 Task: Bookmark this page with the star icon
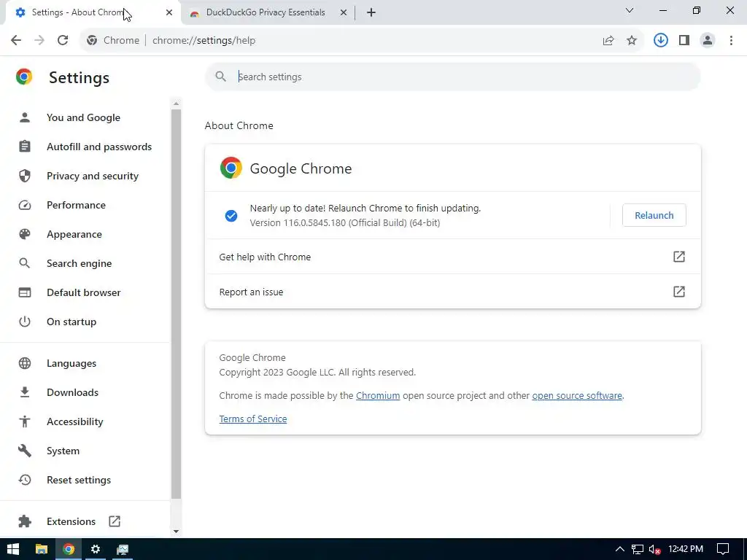(x=632, y=41)
